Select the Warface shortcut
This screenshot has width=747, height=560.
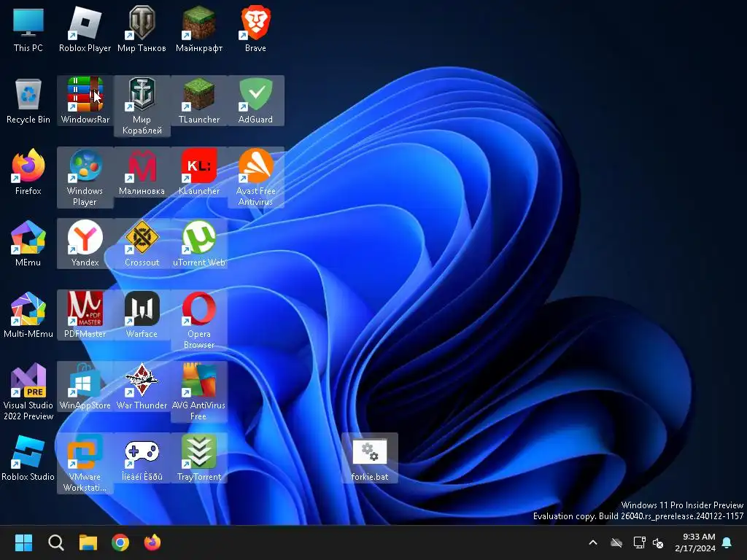click(142, 315)
